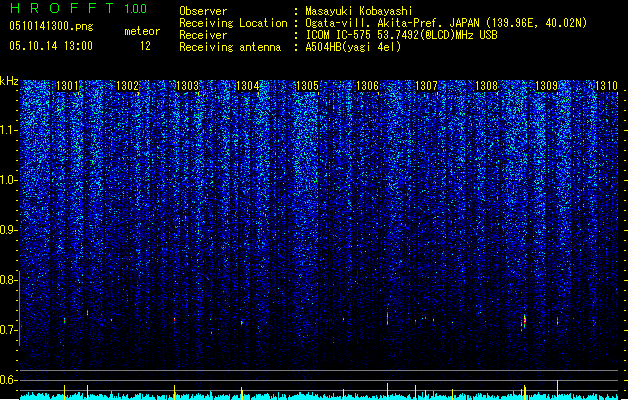Select the antenna value A504HB(yagi 4el)
This screenshot has width=629, height=400.
point(353,47)
